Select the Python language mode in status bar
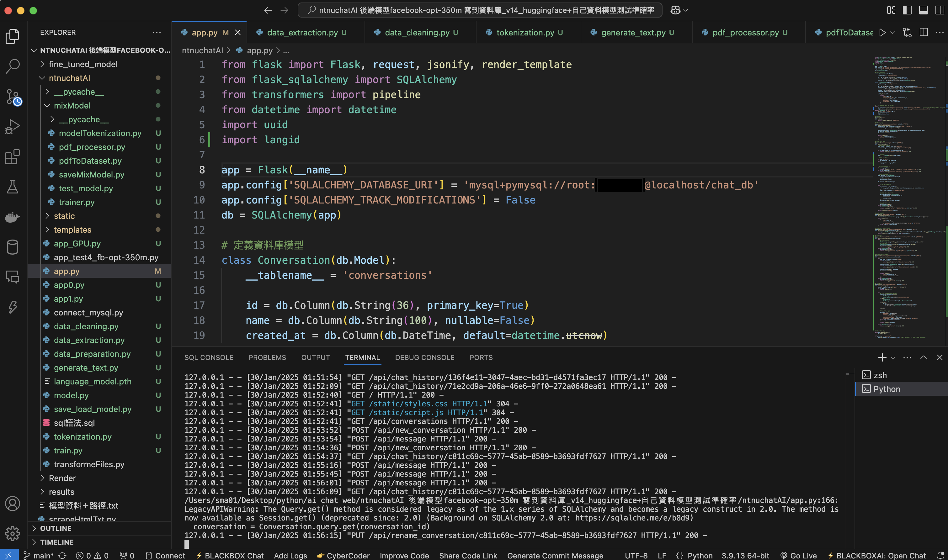The image size is (948, 560). 700,556
